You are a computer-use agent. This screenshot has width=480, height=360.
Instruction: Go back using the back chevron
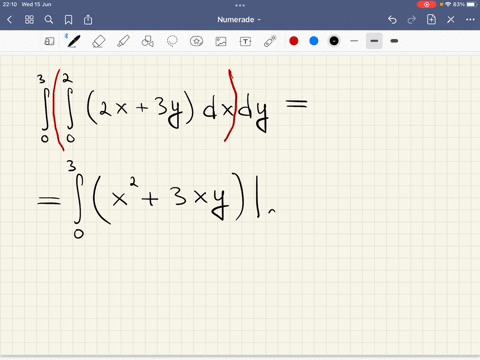coord(10,20)
